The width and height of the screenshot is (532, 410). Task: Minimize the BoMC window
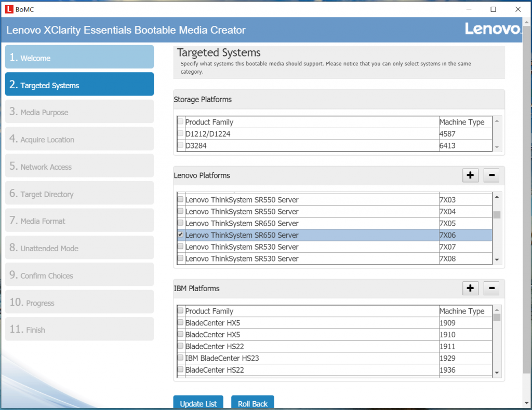click(x=469, y=9)
